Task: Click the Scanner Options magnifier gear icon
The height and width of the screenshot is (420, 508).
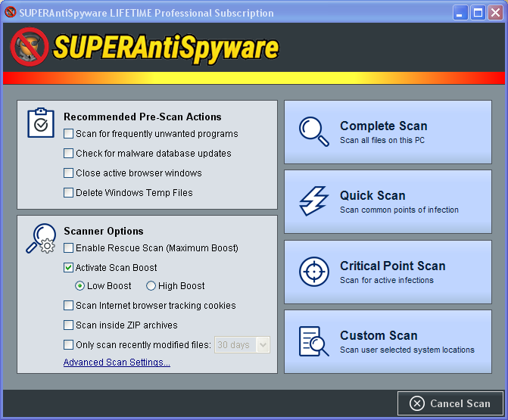Action: click(40, 238)
